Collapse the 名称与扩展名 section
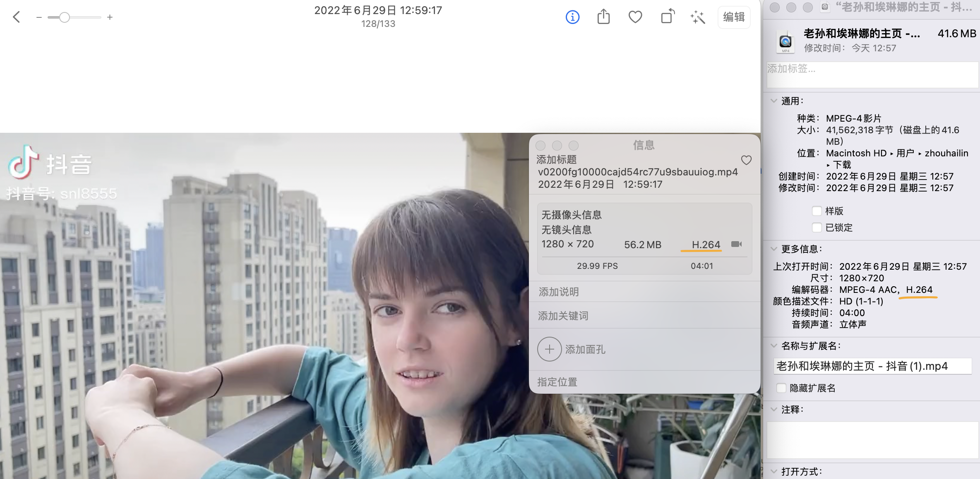This screenshot has height=479, width=980. [x=773, y=345]
